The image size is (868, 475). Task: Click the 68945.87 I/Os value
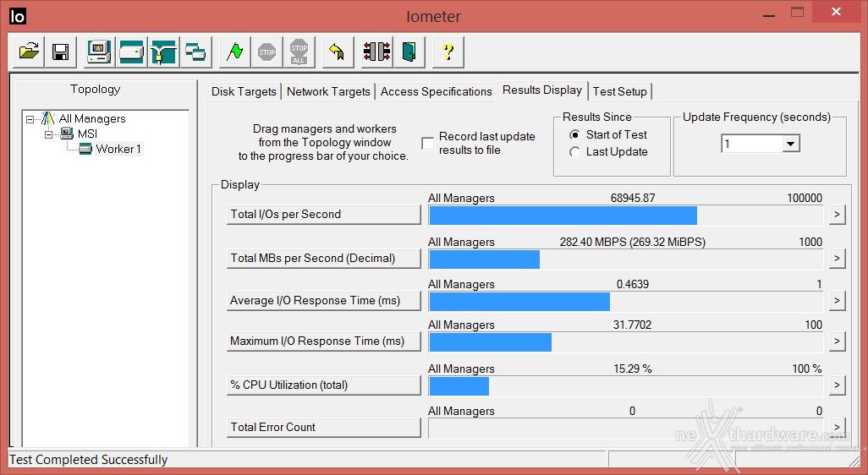[633, 198]
